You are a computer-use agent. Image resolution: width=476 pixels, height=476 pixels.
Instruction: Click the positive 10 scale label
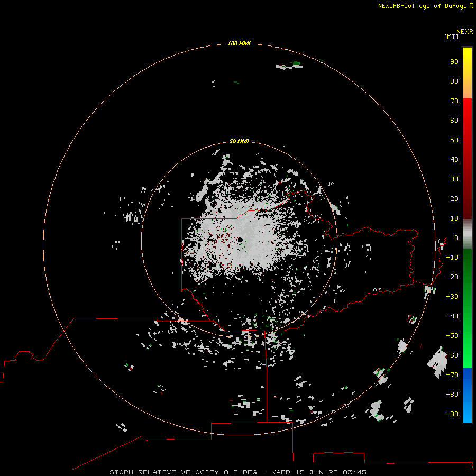454,218
